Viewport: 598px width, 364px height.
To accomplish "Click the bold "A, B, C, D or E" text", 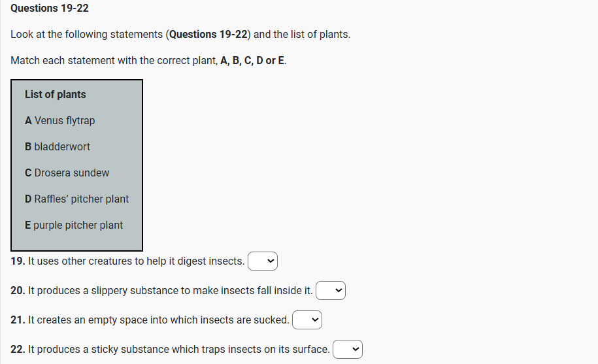I will click(253, 61).
